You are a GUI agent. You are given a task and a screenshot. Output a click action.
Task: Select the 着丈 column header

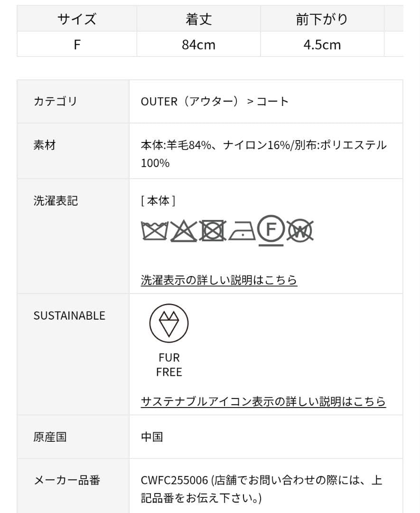[x=198, y=19]
